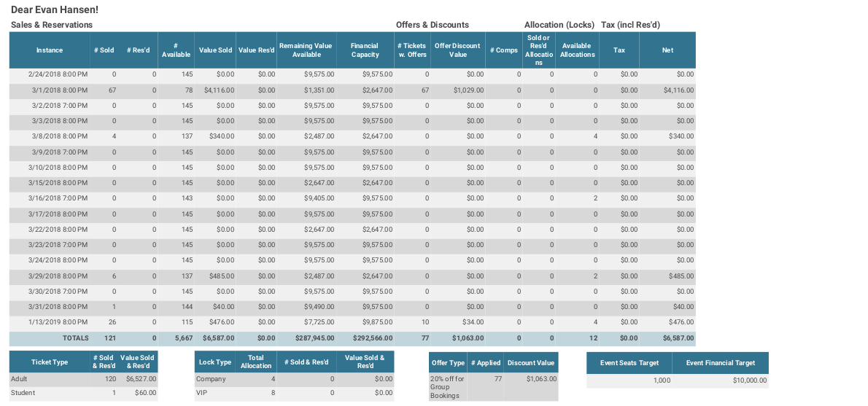Image resolution: width=868 pixels, height=406 pixels.
Task: Click the 'Company' lock type row
Action: (x=295, y=379)
